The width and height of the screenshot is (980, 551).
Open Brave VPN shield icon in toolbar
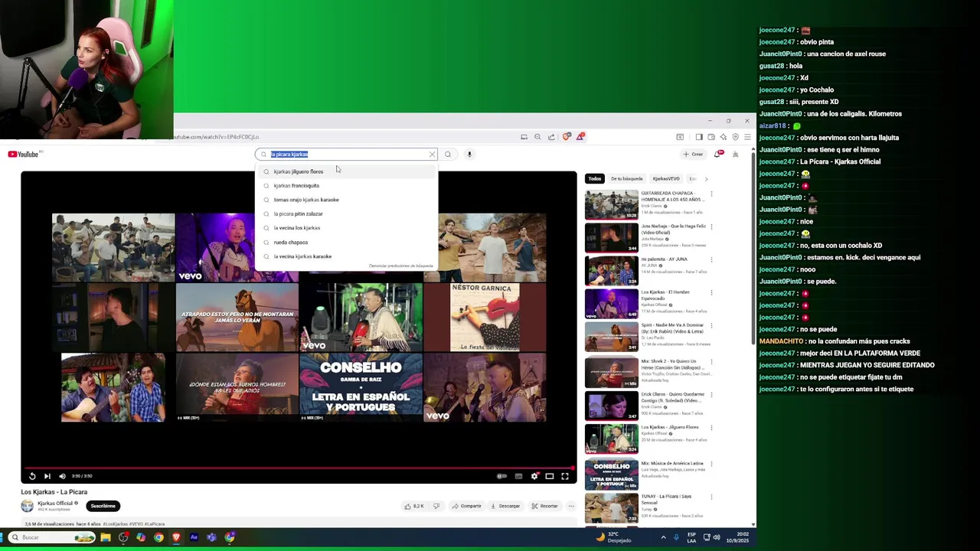735,137
